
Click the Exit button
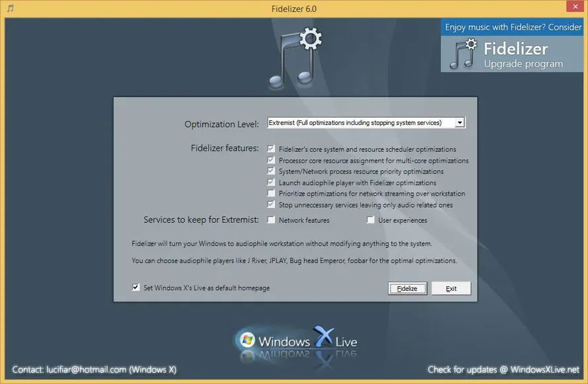(451, 288)
